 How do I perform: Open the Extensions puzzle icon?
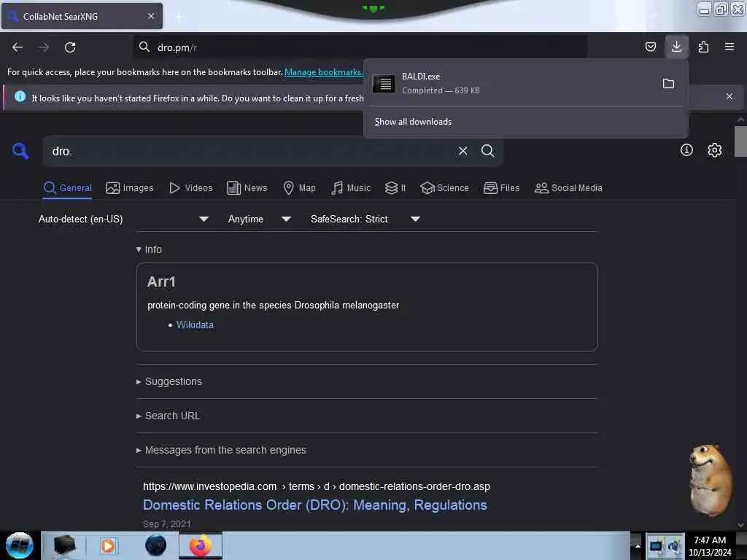pyautogui.click(x=703, y=47)
